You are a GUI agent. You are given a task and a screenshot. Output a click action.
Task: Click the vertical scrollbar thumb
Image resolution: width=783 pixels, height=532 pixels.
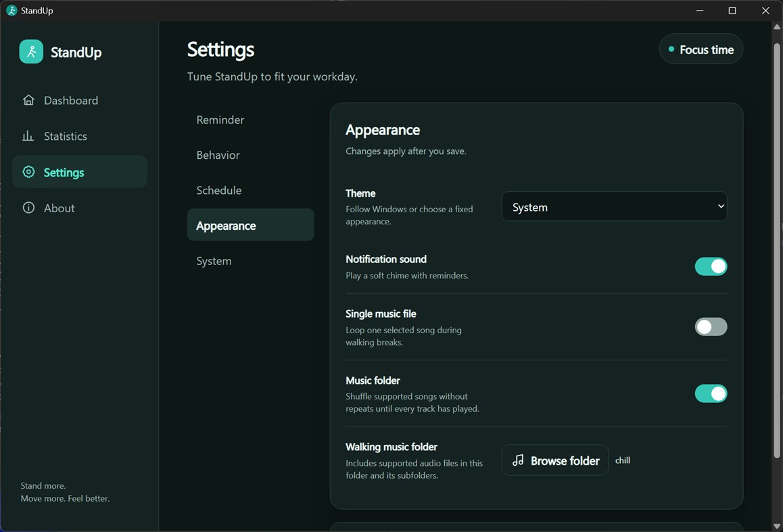click(x=776, y=249)
